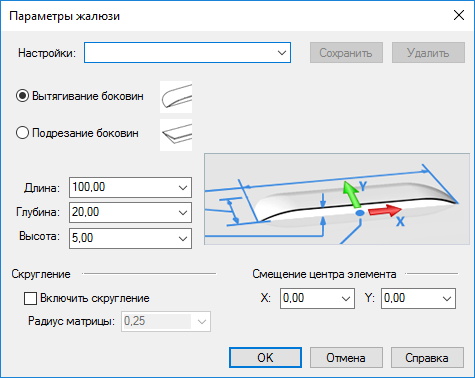Image resolution: width=475 pixels, height=378 pixels.
Task: Click the Скругление section label
Action: coord(41,274)
